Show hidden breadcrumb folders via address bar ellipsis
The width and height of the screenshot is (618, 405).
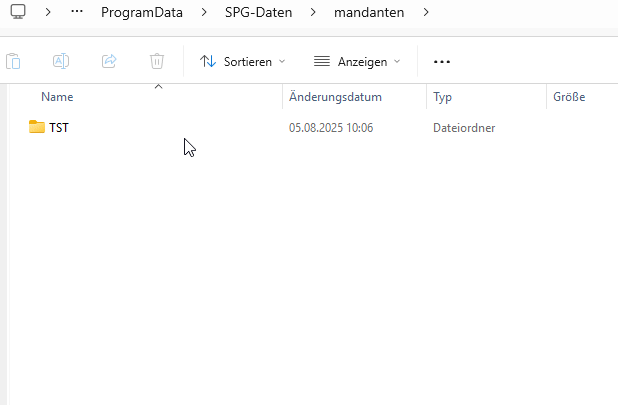[x=77, y=13]
